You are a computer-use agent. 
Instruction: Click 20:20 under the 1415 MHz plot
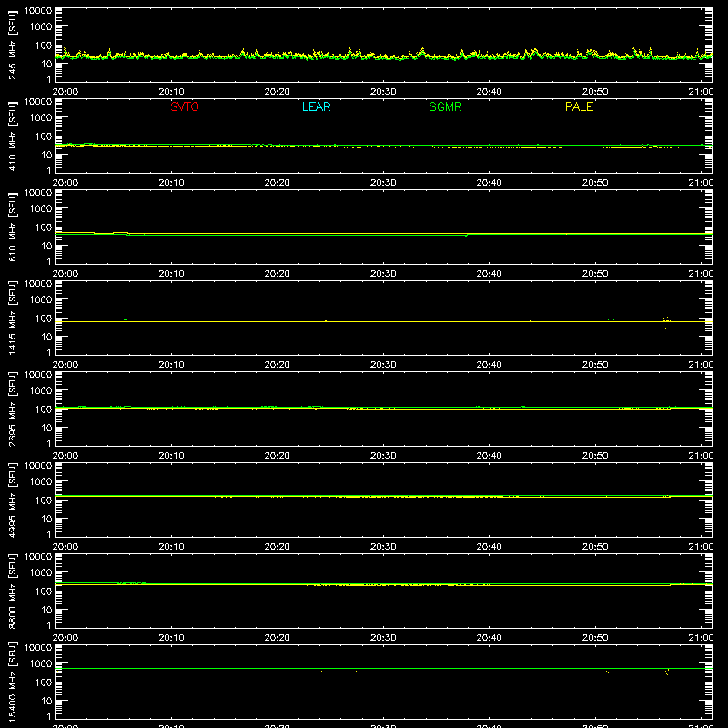click(278, 365)
